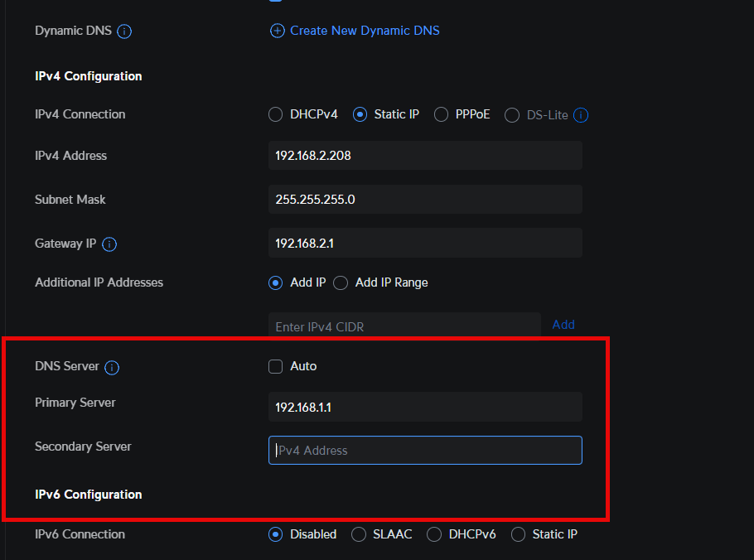
Task: Click the Gateway IP input field
Action: coord(425,244)
